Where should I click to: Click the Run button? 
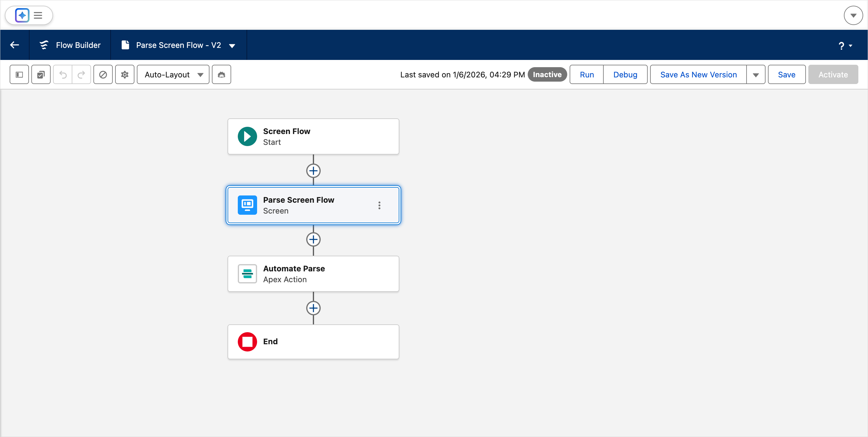[587, 74]
